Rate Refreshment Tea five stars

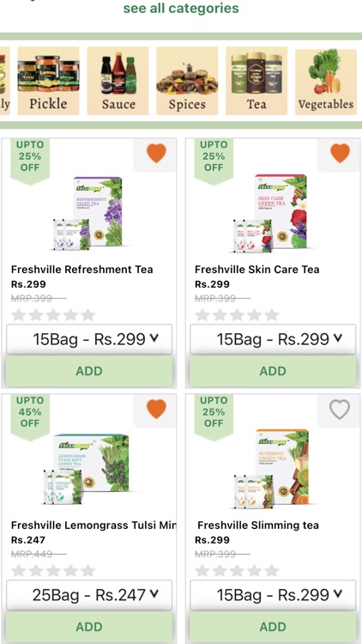(87, 315)
